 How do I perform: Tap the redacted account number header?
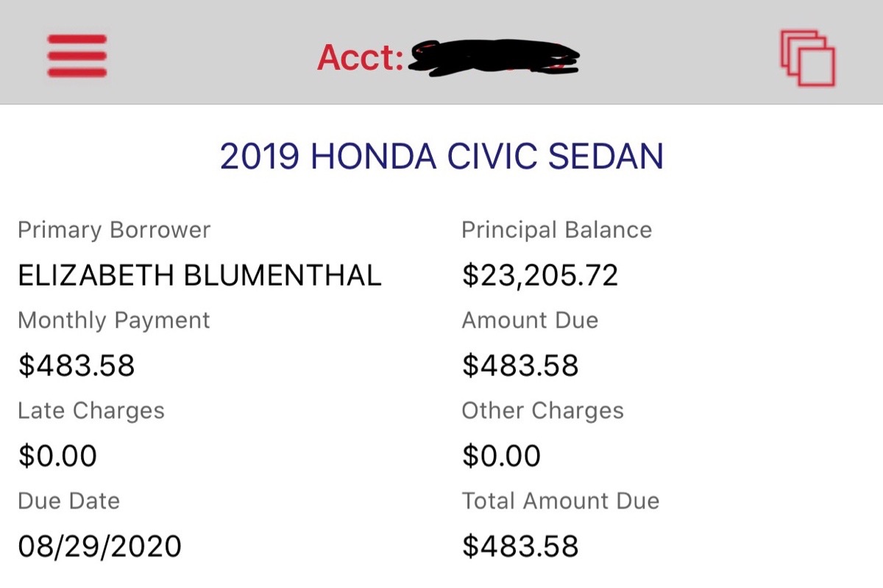point(449,57)
